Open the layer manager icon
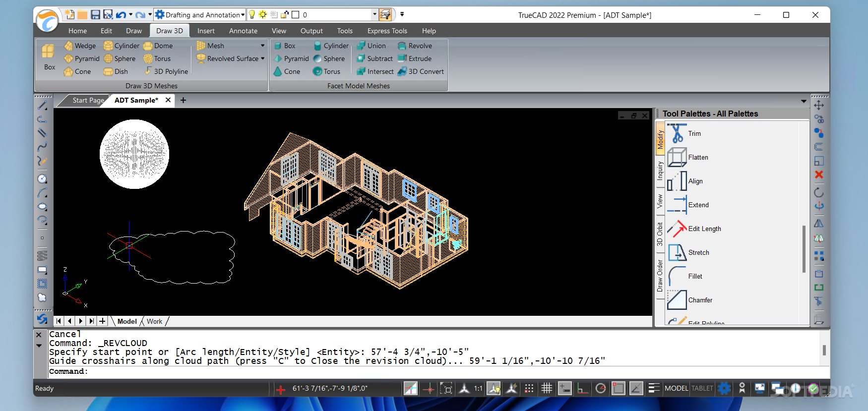 (385, 15)
